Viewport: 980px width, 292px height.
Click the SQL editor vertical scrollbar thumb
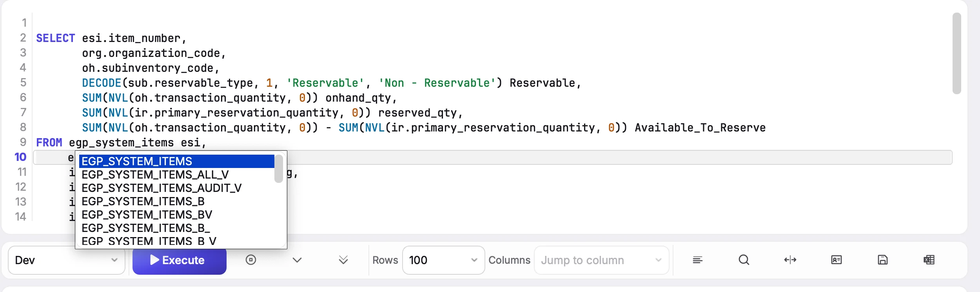pos(957,53)
